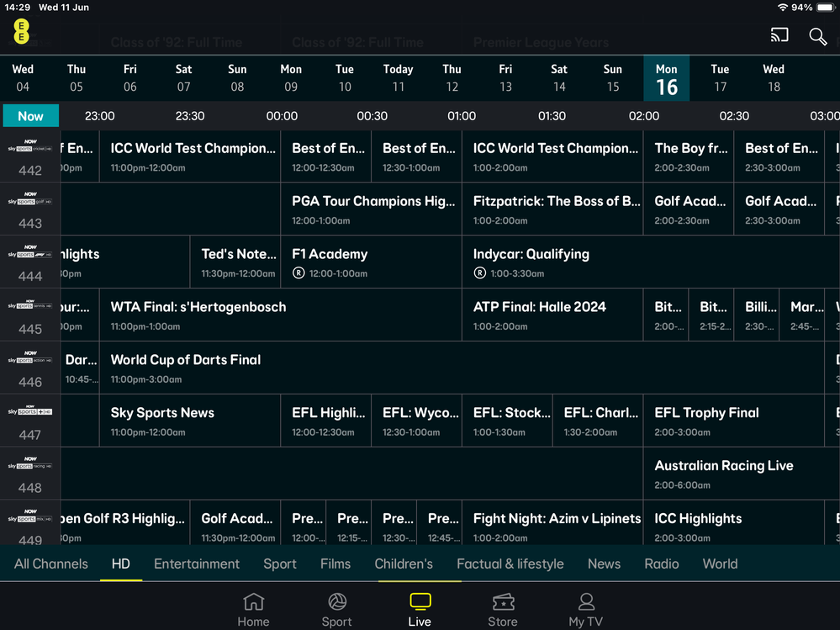840x630 pixels.
Task: Jump to the current time with Now button
Action: [30, 116]
